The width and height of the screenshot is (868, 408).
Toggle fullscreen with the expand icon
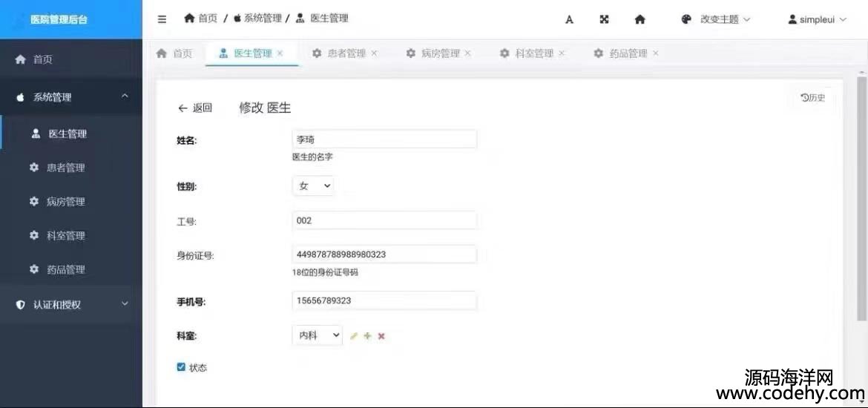(604, 20)
